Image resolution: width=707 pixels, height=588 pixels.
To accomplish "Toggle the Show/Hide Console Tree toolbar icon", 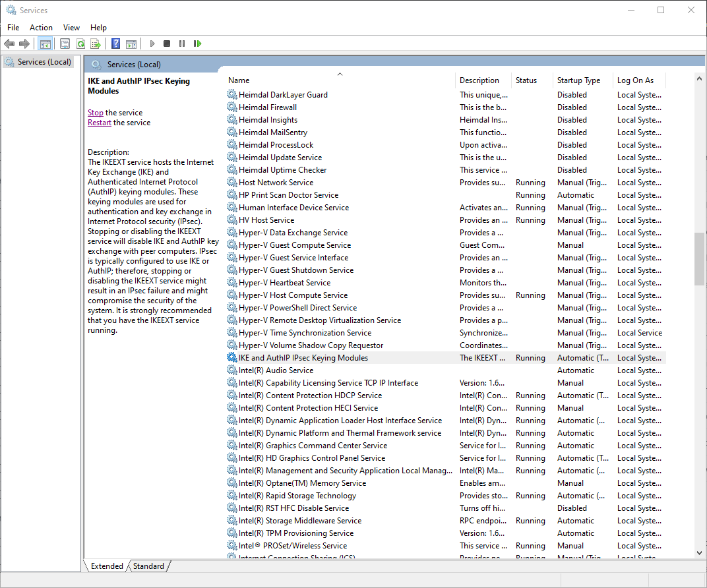I will 45,44.
